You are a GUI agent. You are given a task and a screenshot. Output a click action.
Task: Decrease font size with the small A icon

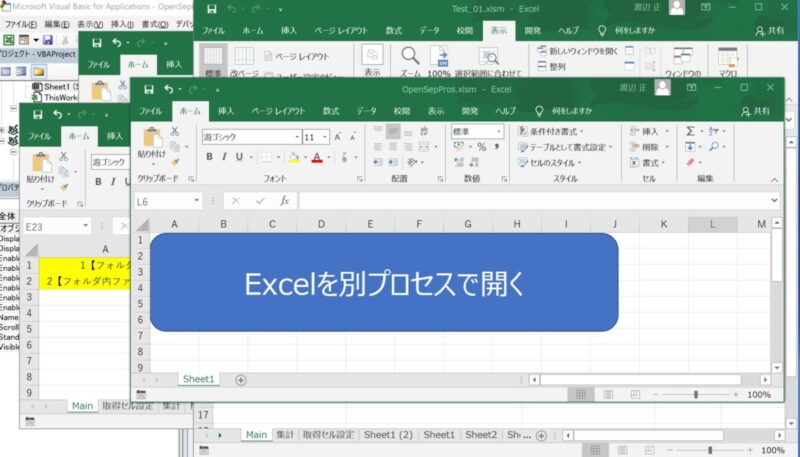pos(353,137)
